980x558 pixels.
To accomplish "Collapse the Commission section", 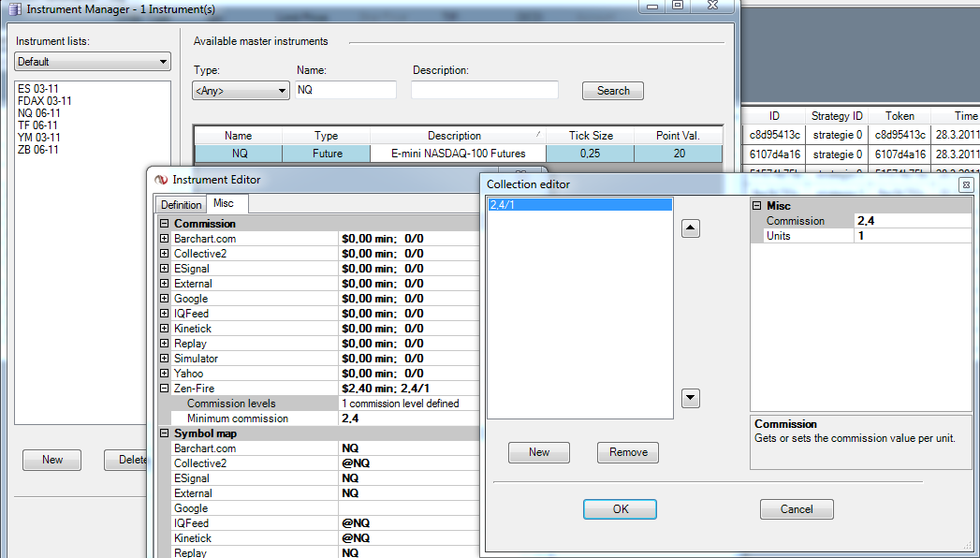I will click(164, 224).
